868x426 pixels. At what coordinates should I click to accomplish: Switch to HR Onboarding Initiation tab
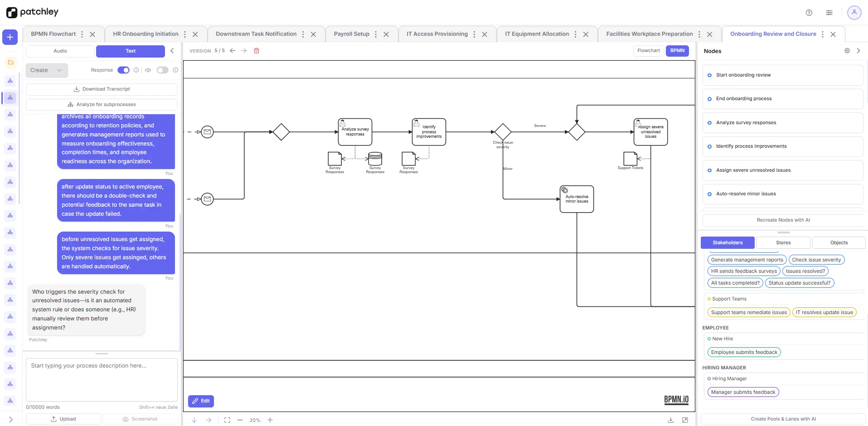[145, 34]
